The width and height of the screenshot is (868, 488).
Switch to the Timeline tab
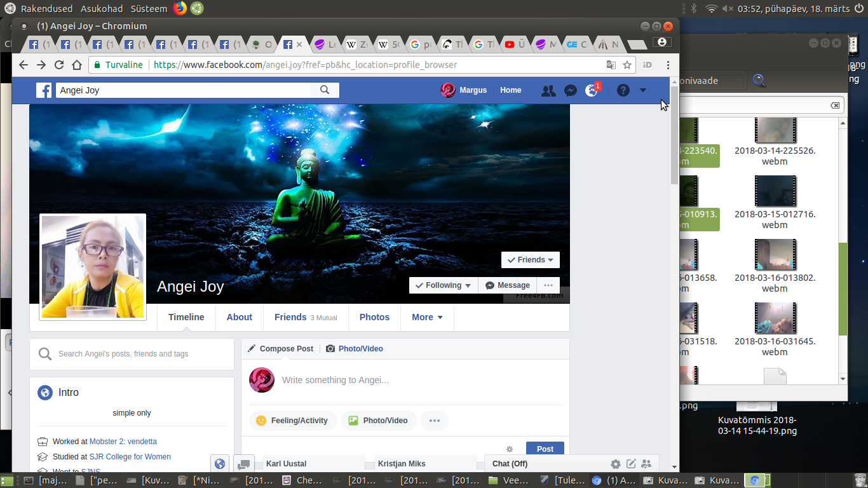pyautogui.click(x=186, y=317)
